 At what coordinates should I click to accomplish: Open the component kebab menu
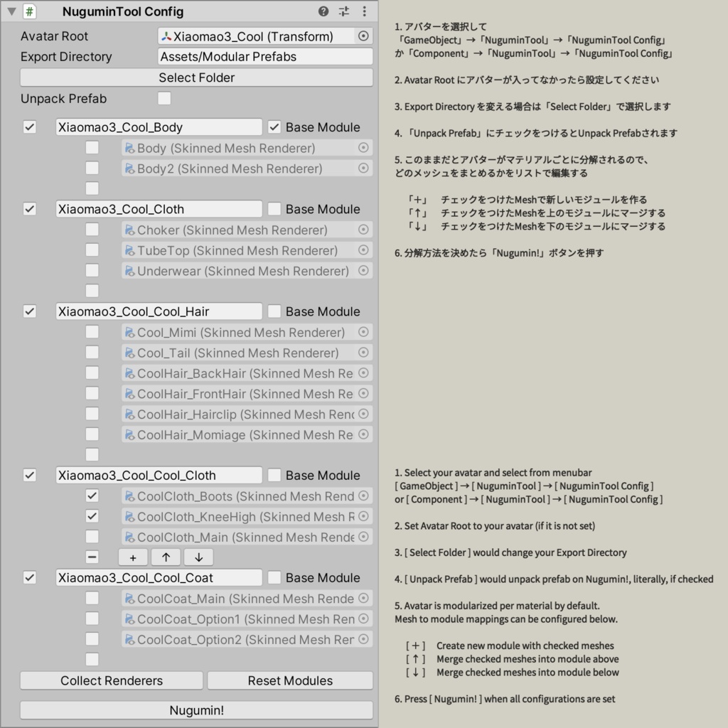[365, 11]
